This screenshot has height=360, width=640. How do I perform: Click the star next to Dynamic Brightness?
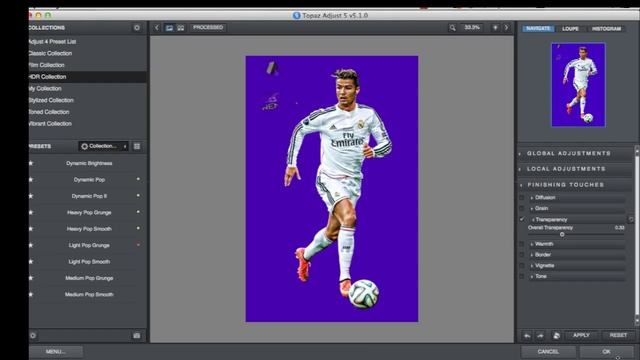coord(31,163)
